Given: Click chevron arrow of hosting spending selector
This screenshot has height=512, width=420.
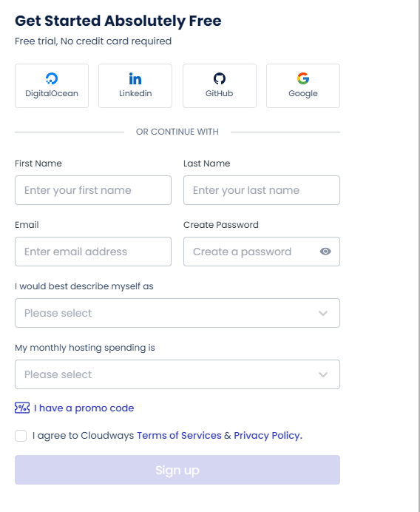Looking at the screenshot, I should (x=323, y=375).
